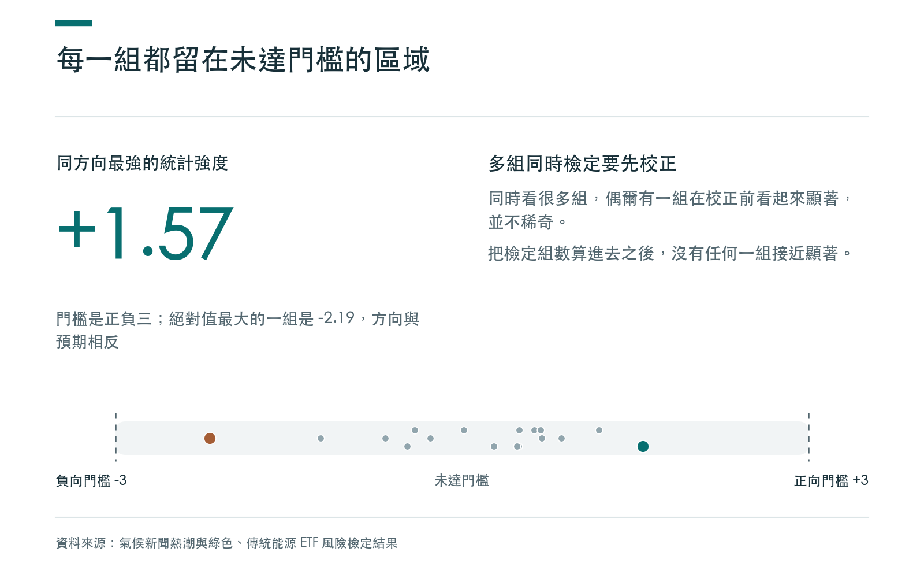Screen dimensions: 924x578
Task: Select the note starting with 門檻是正負三
Action: (x=237, y=330)
